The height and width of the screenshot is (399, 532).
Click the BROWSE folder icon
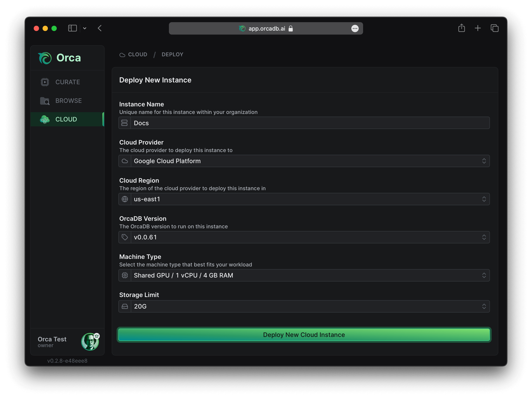coord(45,101)
